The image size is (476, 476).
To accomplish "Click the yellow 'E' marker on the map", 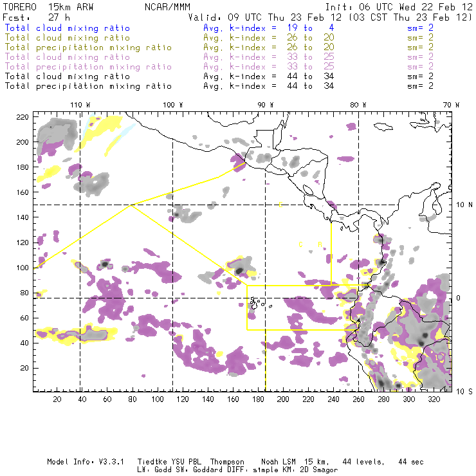I will click(x=281, y=205).
